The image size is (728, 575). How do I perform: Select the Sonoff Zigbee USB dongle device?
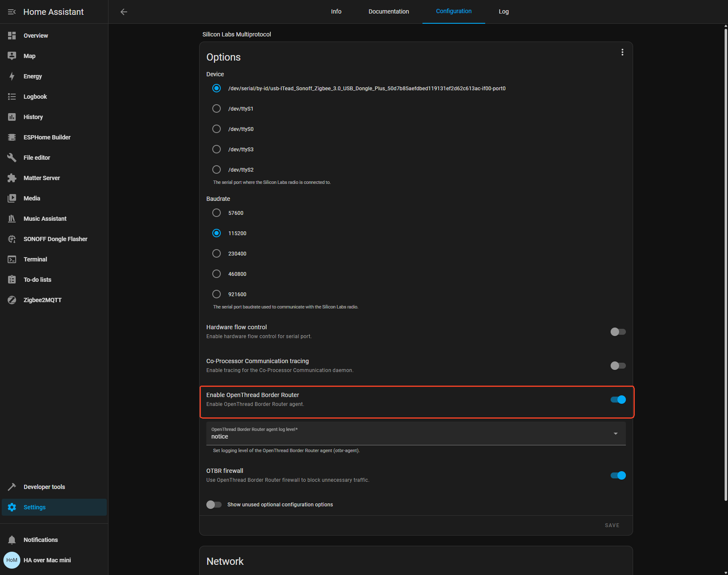click(x=217, y=88)
